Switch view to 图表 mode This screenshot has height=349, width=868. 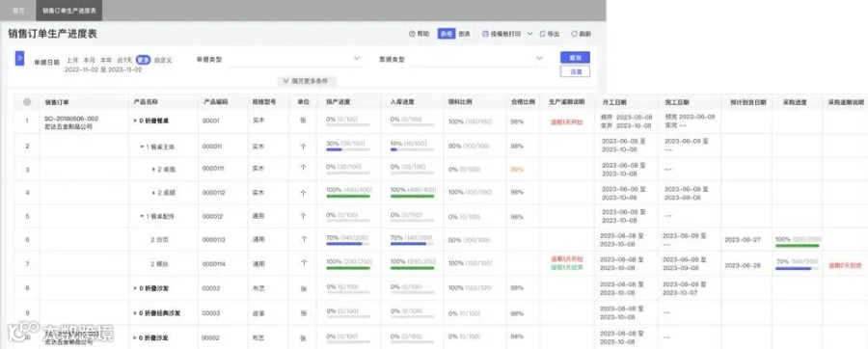(x=464, y=34)
